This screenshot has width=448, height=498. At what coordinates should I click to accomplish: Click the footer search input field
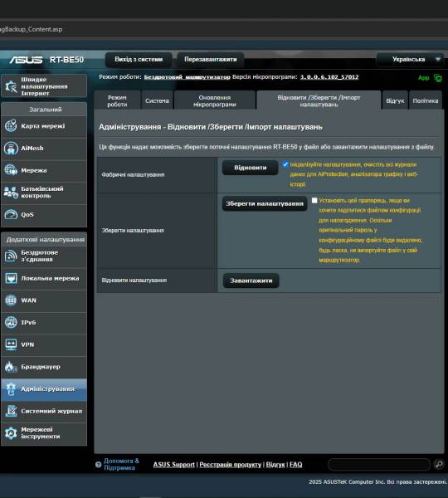pos(379,464)
